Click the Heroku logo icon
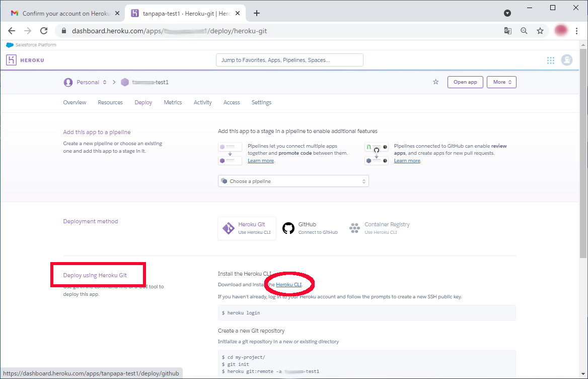Viewport: 588px width, 379px height. [x=12, y=60]
